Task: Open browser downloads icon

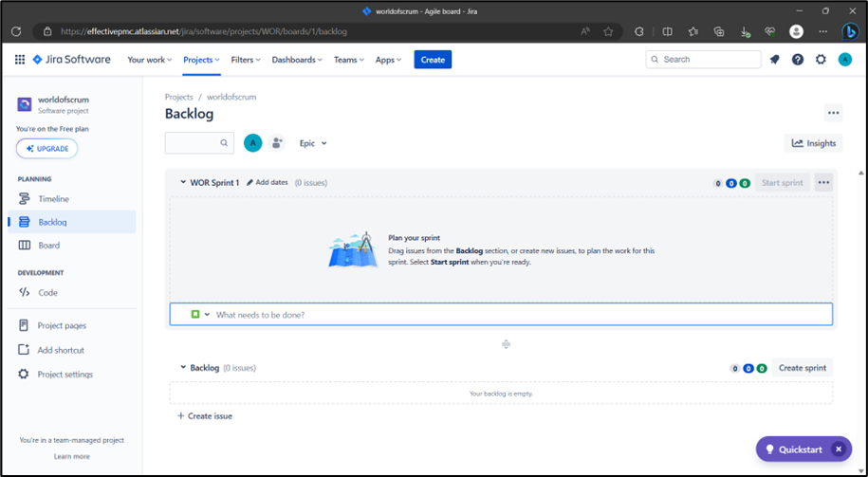Action: pyautogui.click(x=745, y=32)
